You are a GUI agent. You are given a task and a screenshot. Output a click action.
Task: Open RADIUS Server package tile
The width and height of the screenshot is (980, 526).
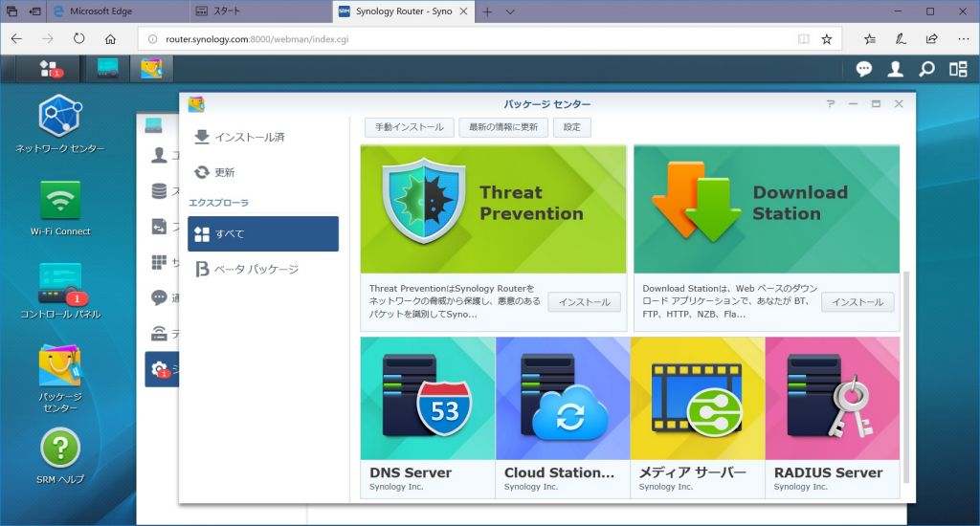click(833, 417)
